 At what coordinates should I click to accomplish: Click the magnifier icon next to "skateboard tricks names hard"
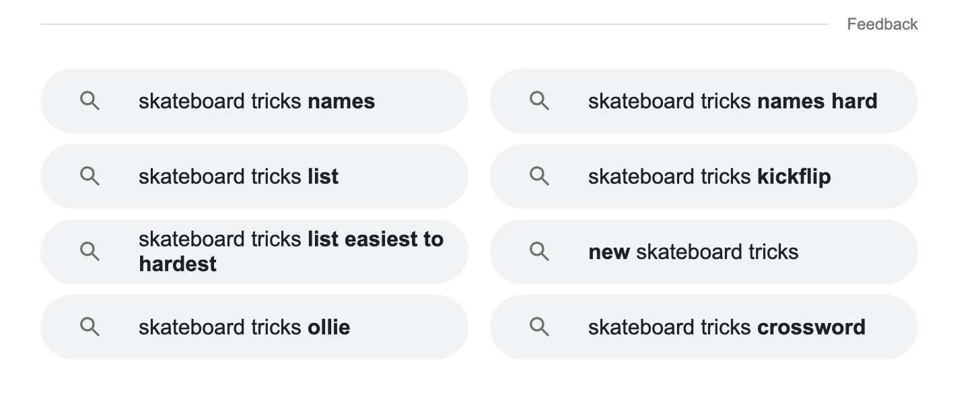point(539,101)
